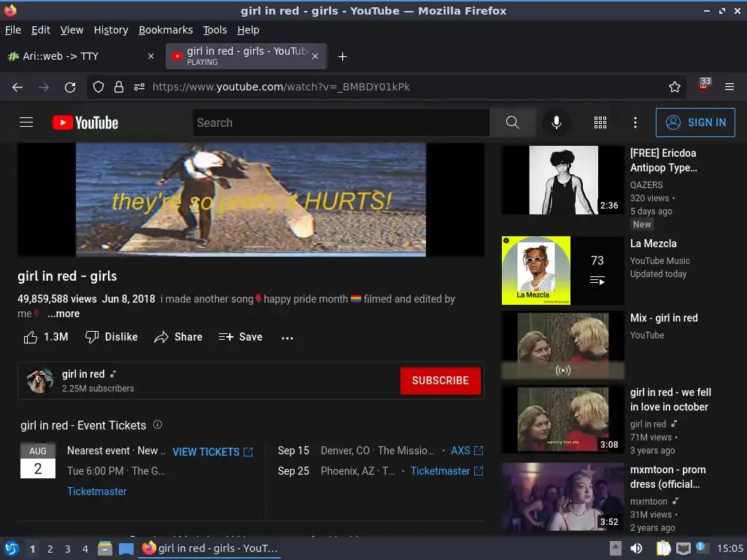Click the YouTube logo
The image size is (747, 560).
(x=85, y=122)
